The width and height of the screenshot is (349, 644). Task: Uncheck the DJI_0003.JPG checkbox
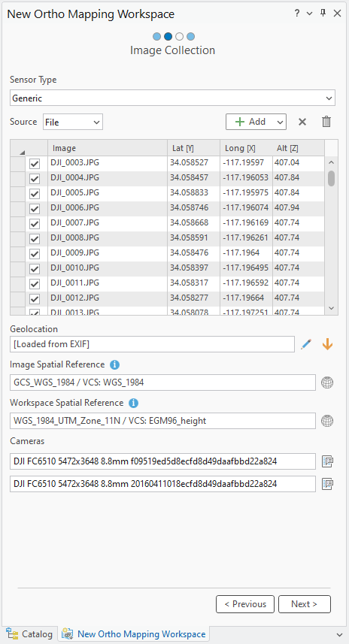click(x=35, y=164)
